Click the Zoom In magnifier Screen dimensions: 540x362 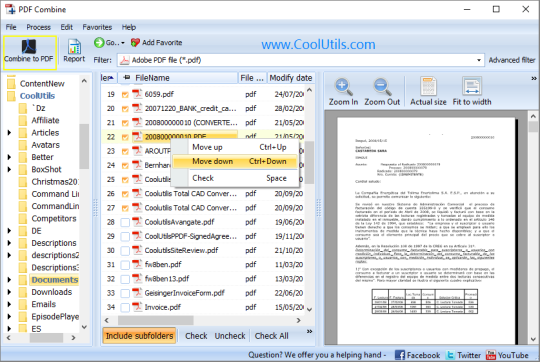pos(343,87)
